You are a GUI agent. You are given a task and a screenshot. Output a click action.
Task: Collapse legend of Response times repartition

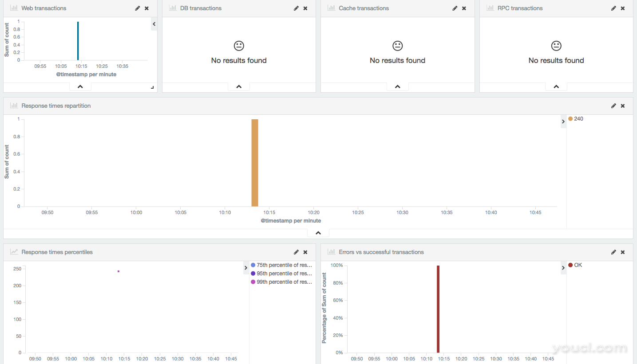[563, 121]
